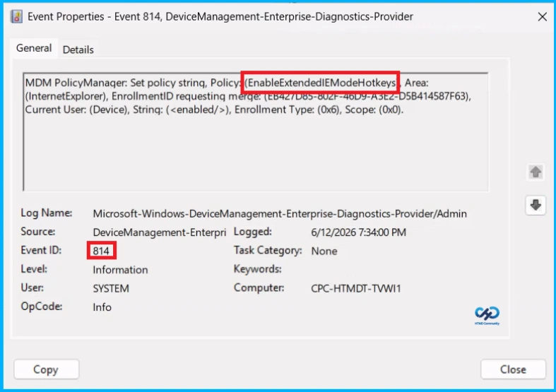The image size is (556, 392).
Task: Click inside the event description text box
Action: 255,132
